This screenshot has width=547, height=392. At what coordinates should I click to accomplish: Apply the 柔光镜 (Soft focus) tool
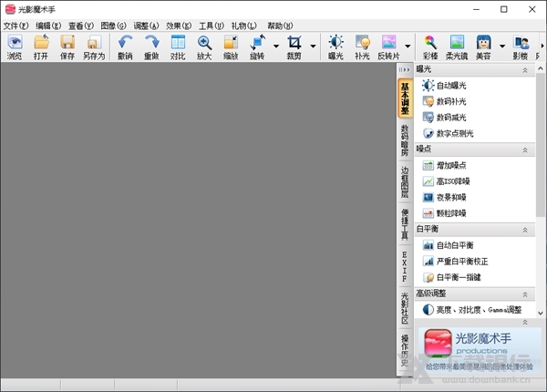tap(457, 47)
